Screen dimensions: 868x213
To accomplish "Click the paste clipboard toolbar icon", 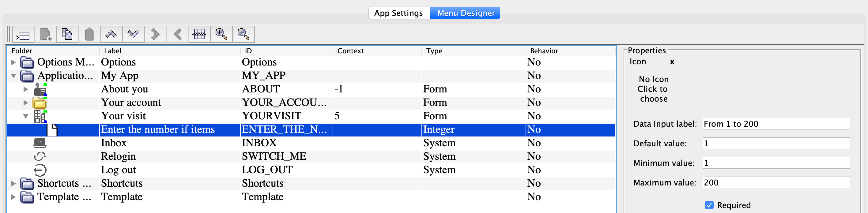I will (89, 34).
